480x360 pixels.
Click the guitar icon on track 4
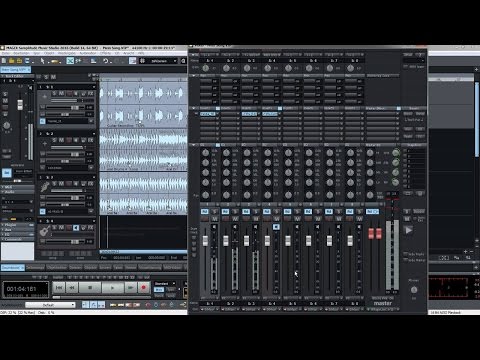pyautogui.click(x=45, y=230)
